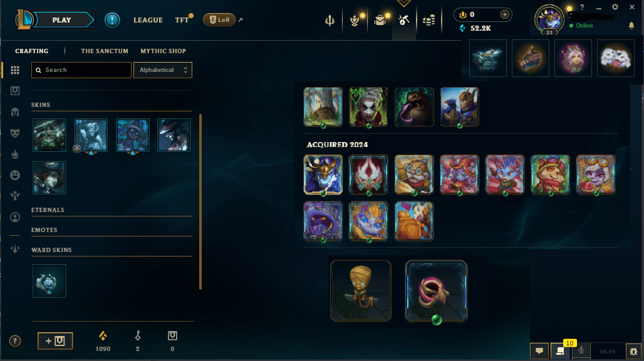Toggle the voice microphone button
644x361 pixels.
tap(581, 351)
